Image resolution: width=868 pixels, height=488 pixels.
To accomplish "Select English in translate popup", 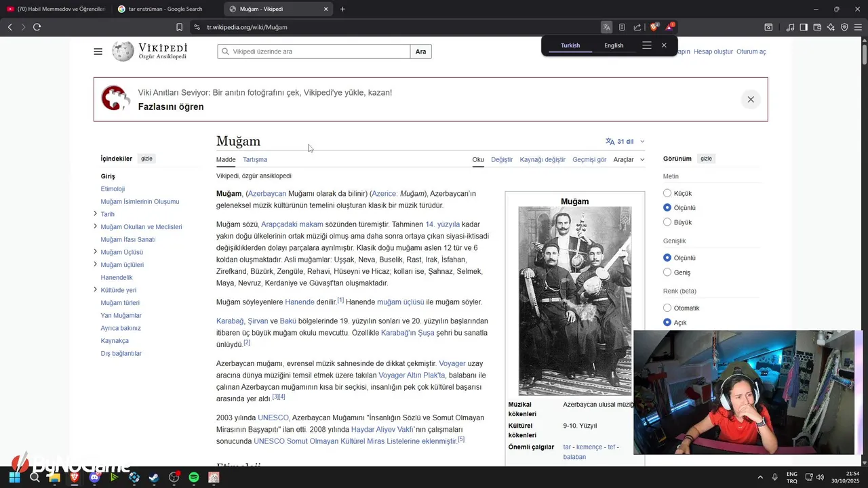I will click(614, 45).
